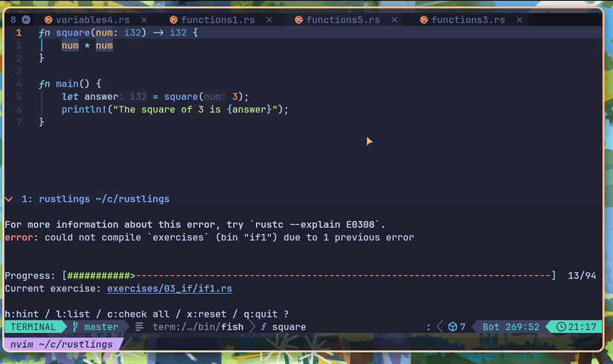Click the git branch icon beside master

(75, 327)
